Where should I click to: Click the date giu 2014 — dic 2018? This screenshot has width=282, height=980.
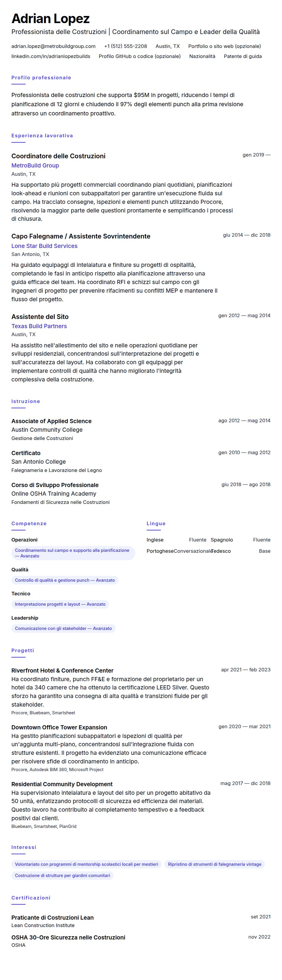pos(246,235)
